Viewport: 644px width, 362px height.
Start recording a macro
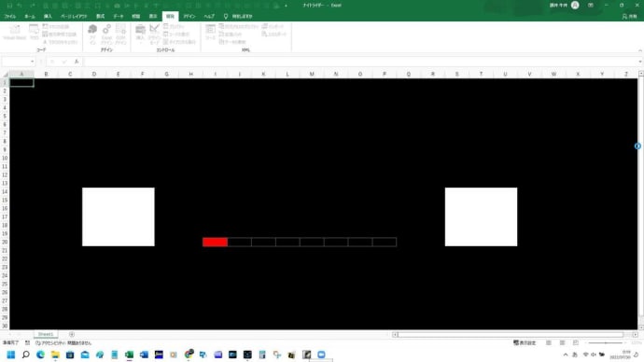click(56, 26)
